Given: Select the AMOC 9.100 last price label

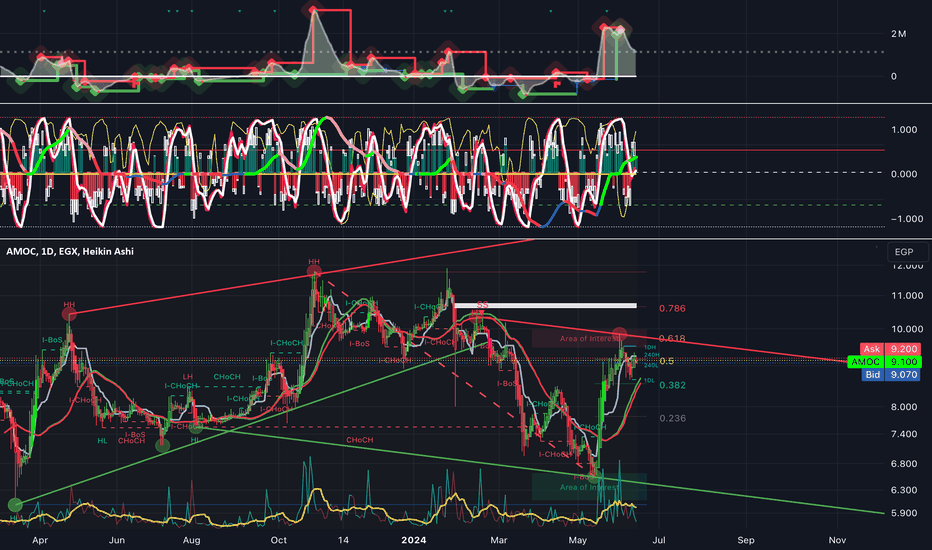Looking at the screenshot, I should pyautogui.click(x=884, y=362).
